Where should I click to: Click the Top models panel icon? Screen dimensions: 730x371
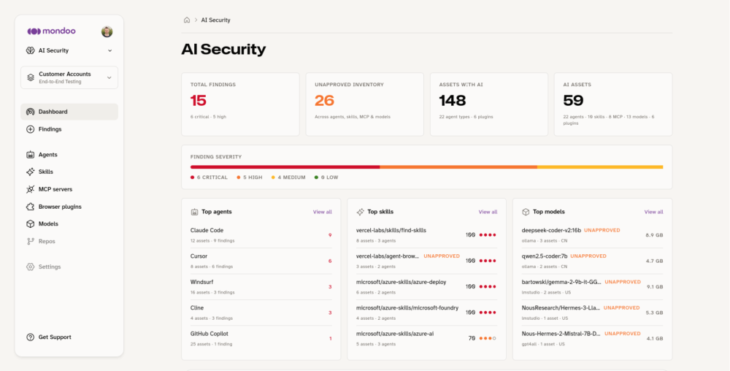(x=526, y=212)
